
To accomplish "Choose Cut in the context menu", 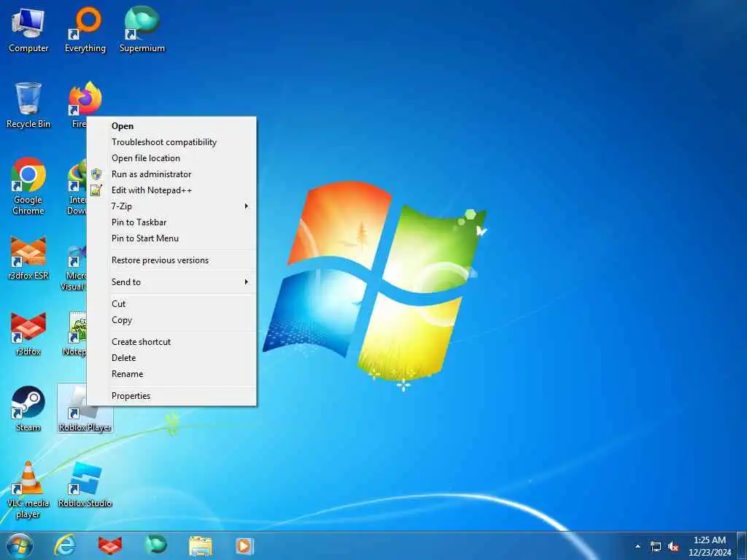I will click(171, 304).
